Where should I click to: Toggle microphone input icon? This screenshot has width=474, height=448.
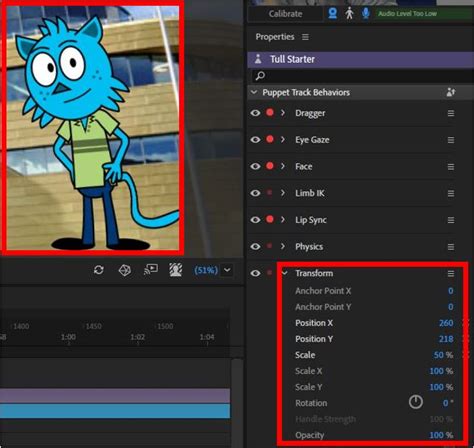click(366, 13)
